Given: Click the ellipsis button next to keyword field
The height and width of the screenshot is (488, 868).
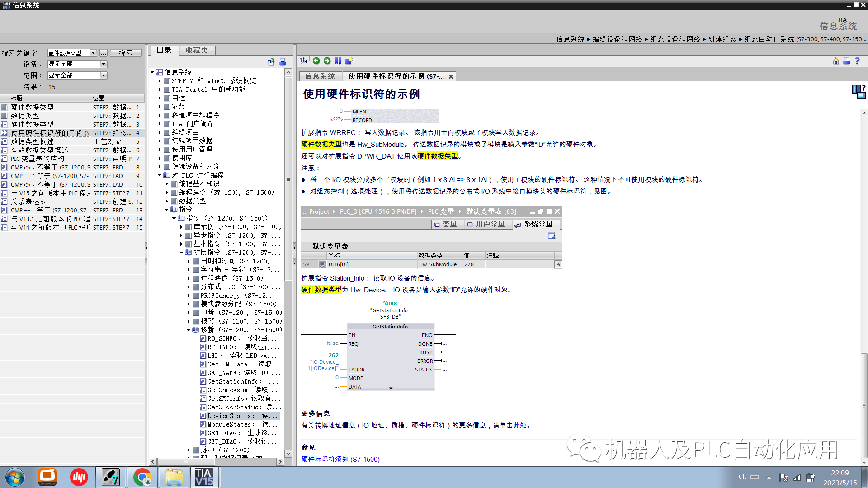Looking at the screenshot, I should pyautogui.click(x=103, y=53).
